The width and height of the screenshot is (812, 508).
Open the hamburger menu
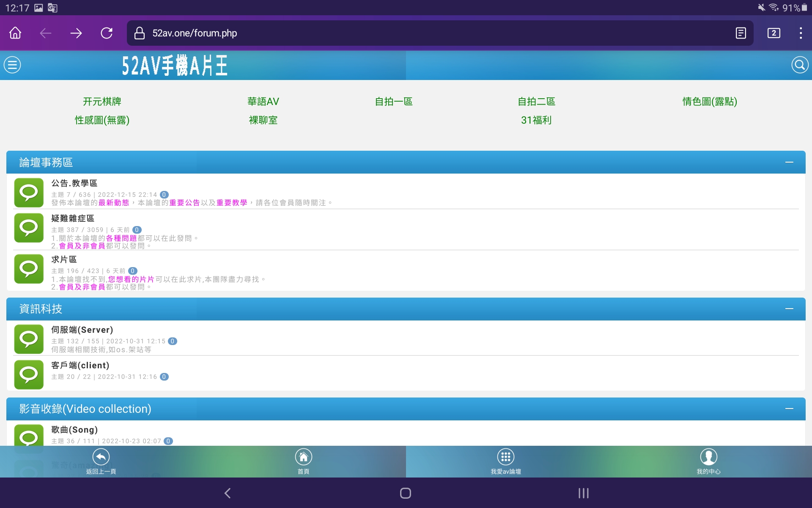13,64
